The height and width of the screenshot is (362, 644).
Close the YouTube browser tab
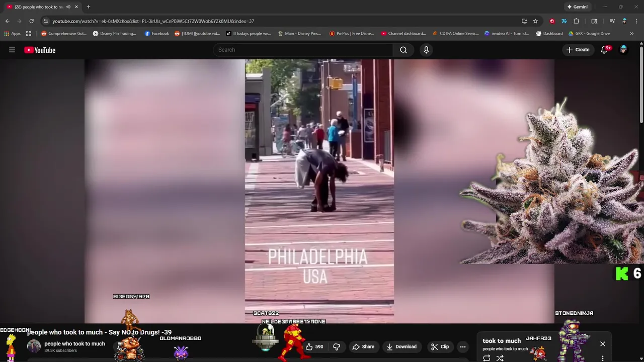pyautogui.click(x=76, y=7)
